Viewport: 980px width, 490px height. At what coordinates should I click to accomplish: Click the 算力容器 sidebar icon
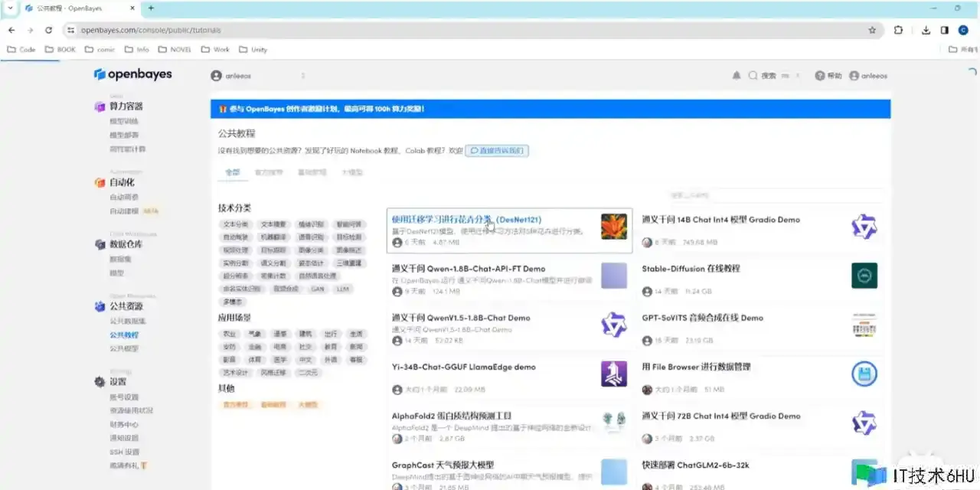click(x=100, y=106)
